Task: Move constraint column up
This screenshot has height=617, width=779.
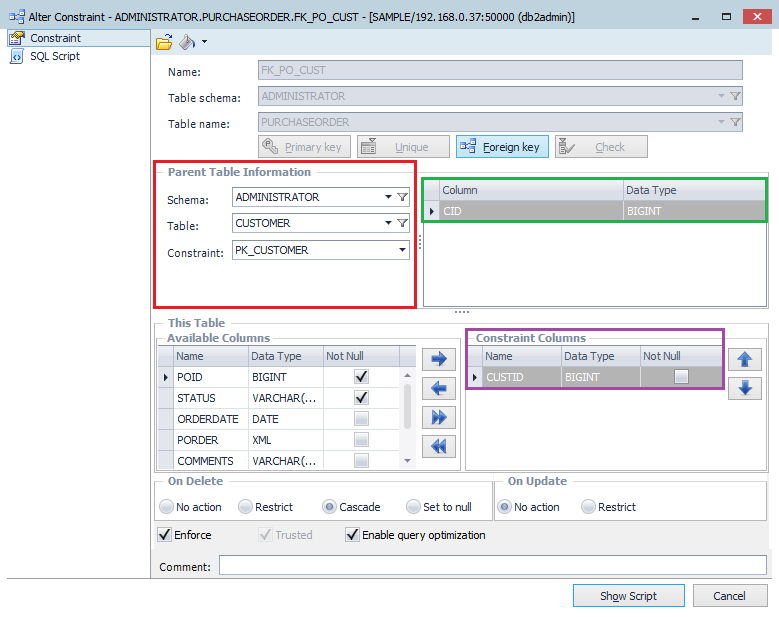Action: point(744,360)
